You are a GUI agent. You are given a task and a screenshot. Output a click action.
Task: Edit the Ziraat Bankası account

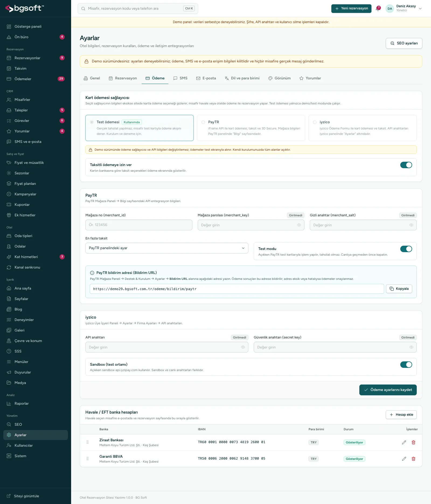click(404, 442)
